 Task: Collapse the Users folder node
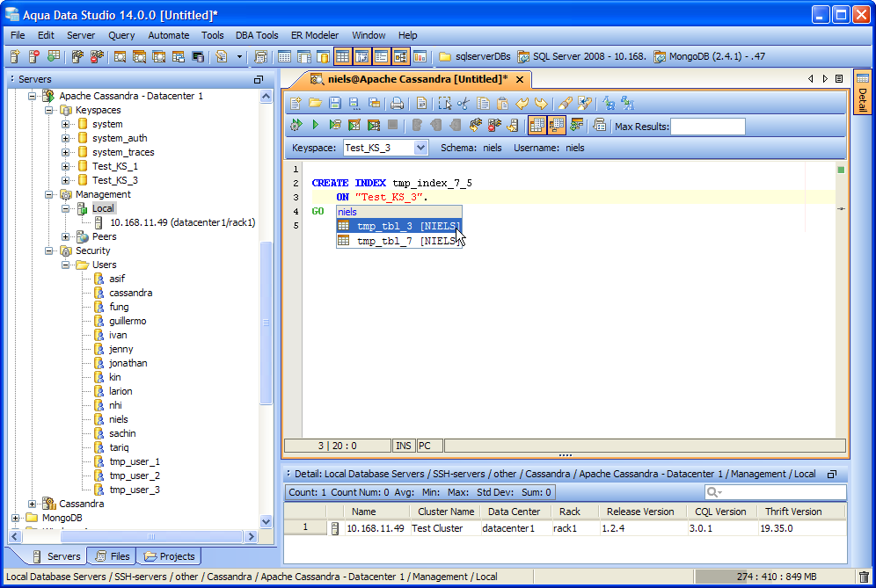coord(65,265)
